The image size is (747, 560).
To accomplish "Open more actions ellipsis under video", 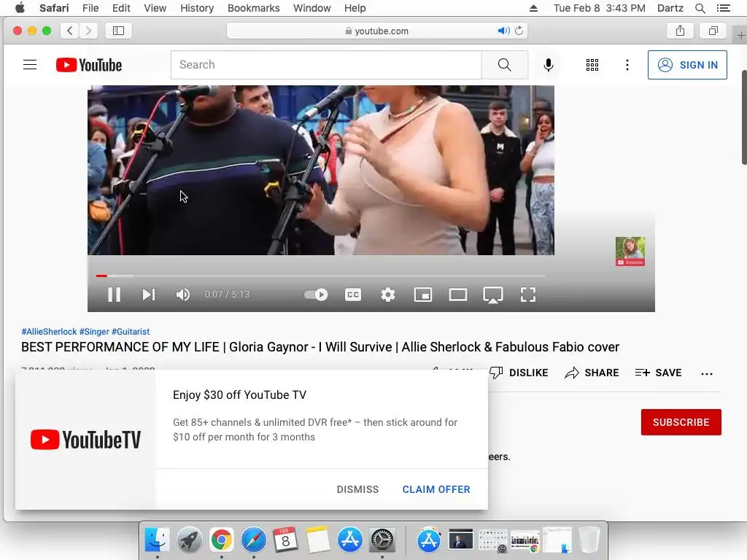I will click(x=706, y=373).
